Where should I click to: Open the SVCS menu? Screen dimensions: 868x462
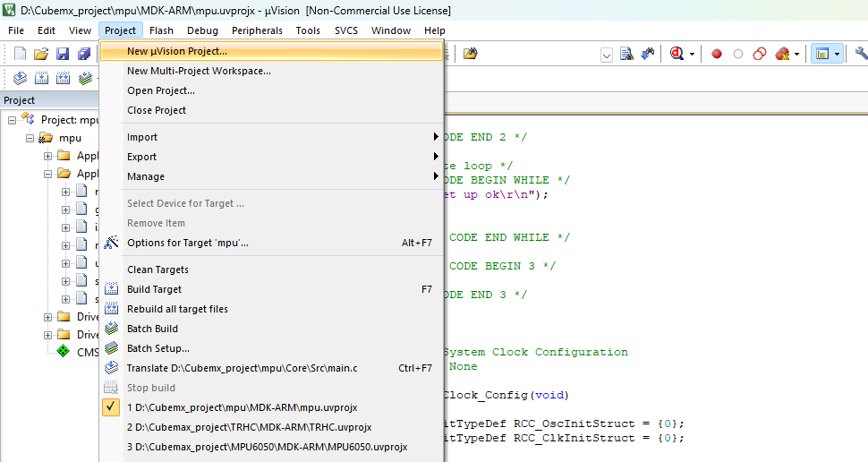click(x=346, y=30)
